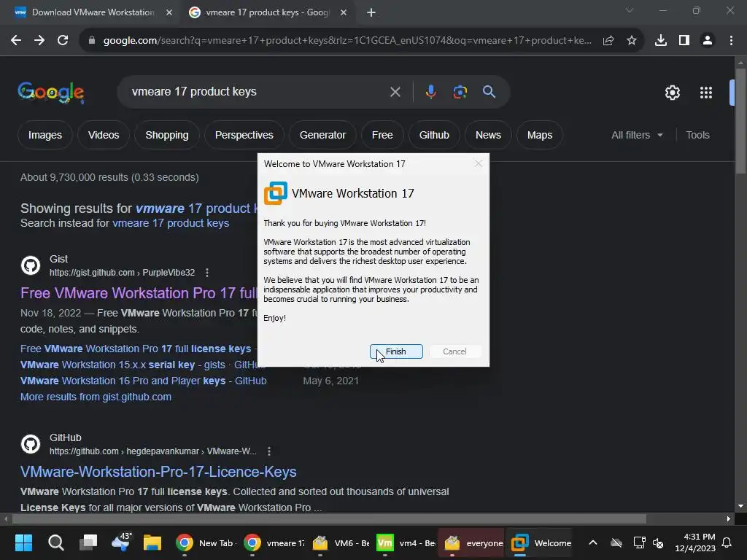
Task: Show hidden system tray icons
Action: pos(593,542)
